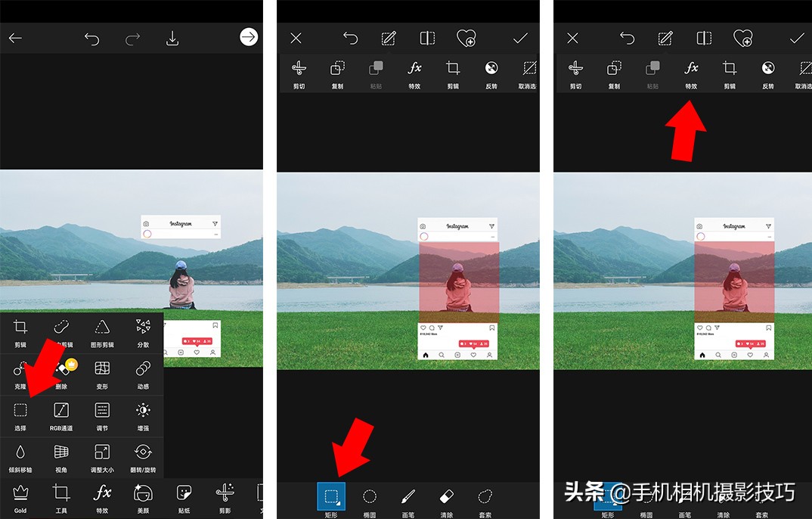This screenshot has height=519, width=812.
Task: Select 椭圆 ellipse selection mode, middle screen
Action: pyautogui.click(x=369, y=502)
